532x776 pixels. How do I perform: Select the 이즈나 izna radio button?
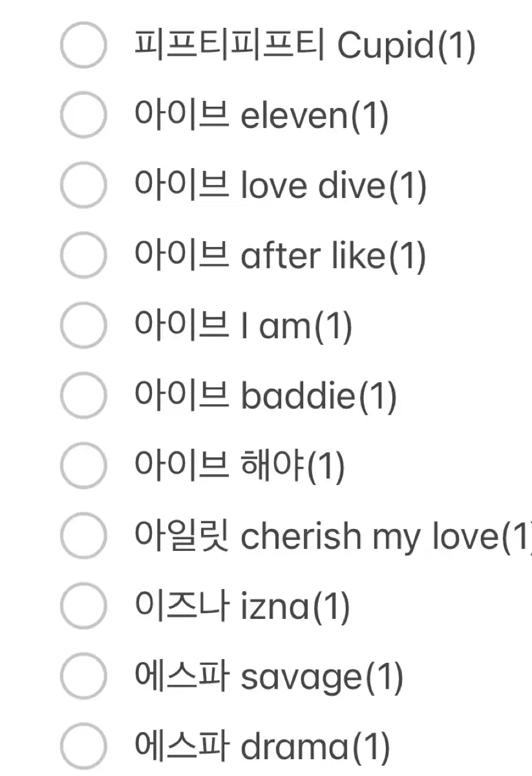point(83,606)
